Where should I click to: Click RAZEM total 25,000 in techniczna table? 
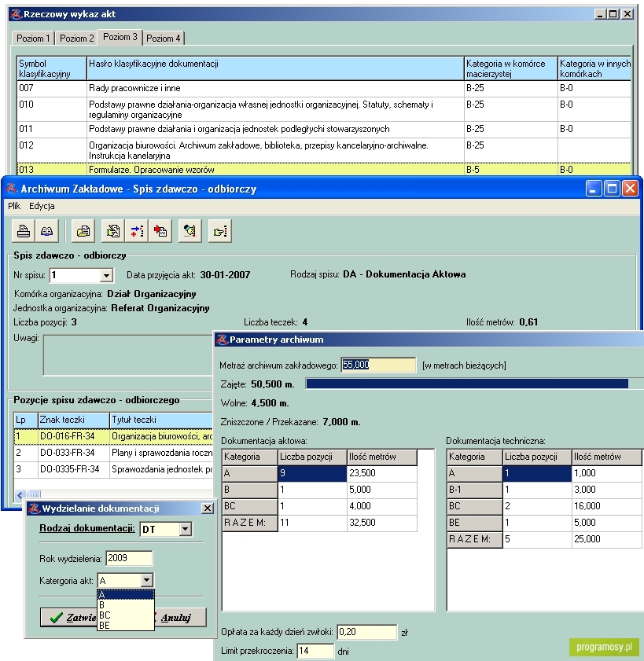click(x=606, y=538)
